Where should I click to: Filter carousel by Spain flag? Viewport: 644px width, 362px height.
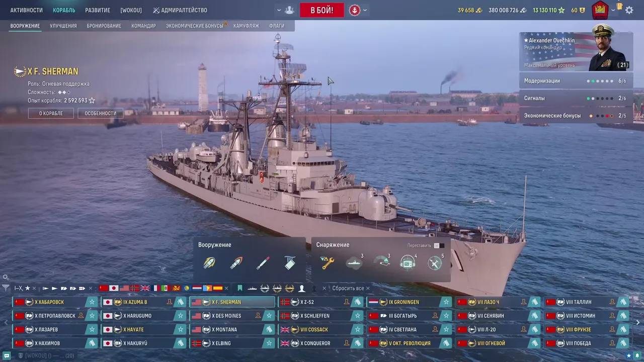(x=217, y=288)
